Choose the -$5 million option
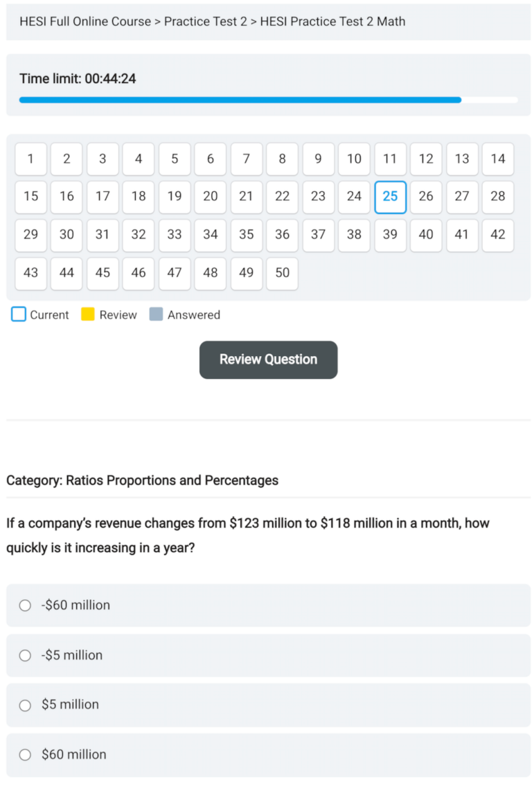Image resolution: width=532 pixels, height=789 pixels. click(x=25, y=655)
